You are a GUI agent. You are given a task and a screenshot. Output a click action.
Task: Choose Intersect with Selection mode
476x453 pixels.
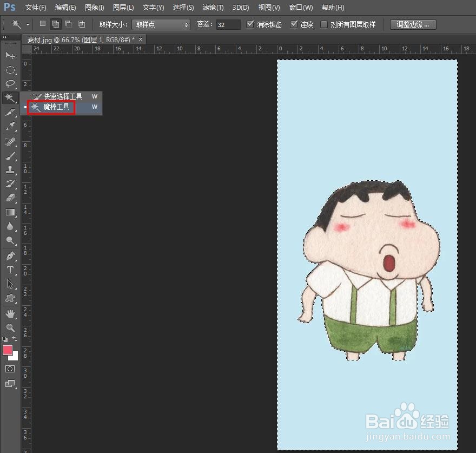(x=81, y=24)
